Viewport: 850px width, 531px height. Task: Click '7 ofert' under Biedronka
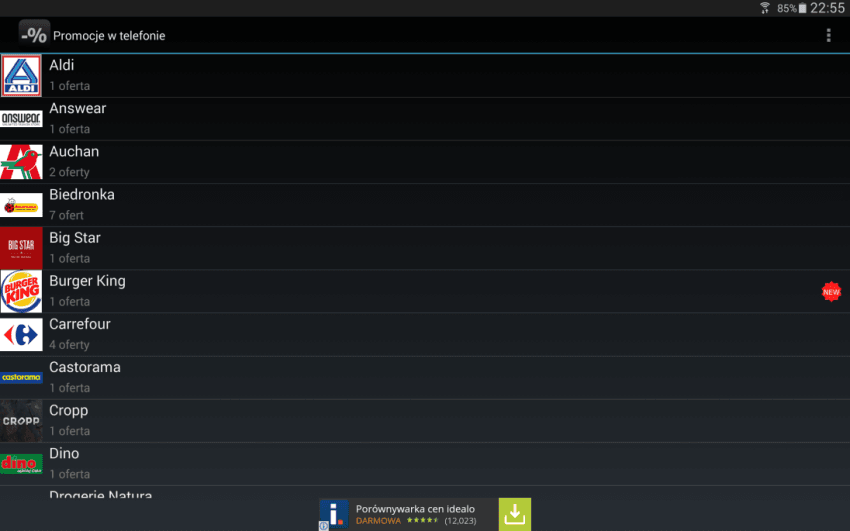66,215
